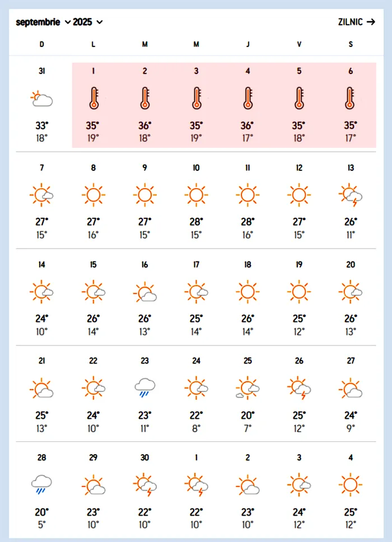Click the partly cloudy icon on August 31

pos(41,98)
